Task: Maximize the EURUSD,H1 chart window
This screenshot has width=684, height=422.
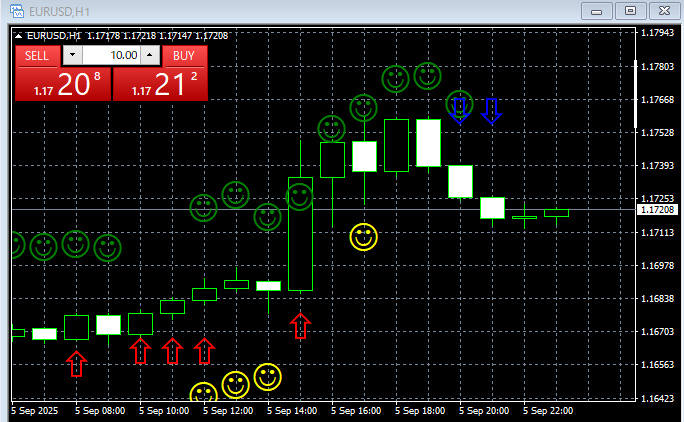Action: [630, 11]
